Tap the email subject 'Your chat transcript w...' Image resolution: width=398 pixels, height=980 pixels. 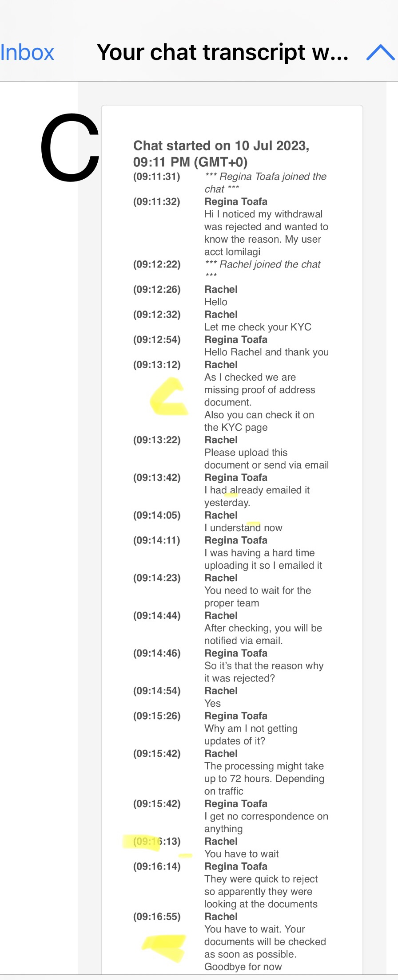coord(222,52)
